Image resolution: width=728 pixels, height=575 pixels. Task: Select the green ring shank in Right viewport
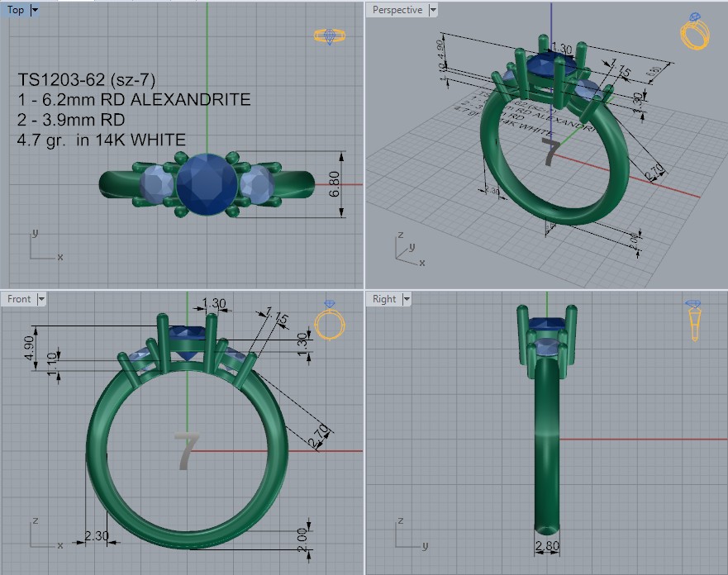pyautogui.click(x=547, y=445)
